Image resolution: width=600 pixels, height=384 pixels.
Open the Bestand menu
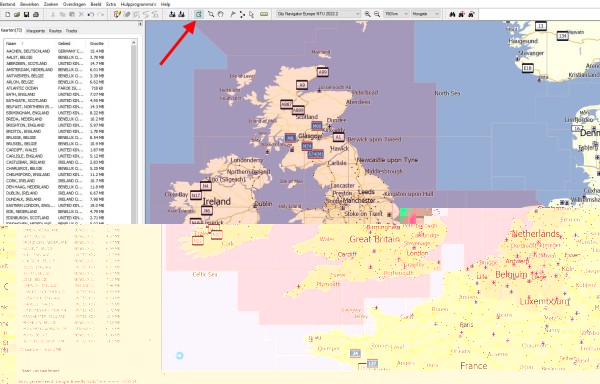pos(8,4)
